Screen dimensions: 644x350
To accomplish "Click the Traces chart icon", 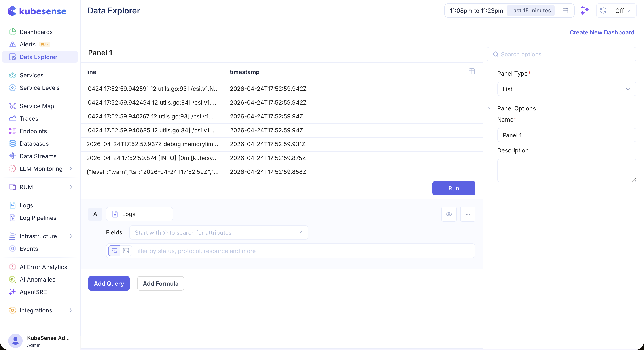I will click(13, 118).
